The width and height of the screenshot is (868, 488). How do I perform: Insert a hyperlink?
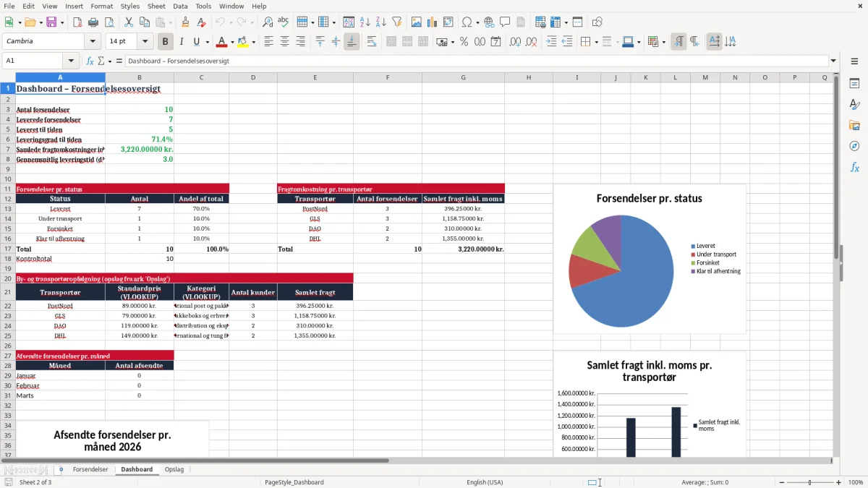(x=489, y=22)
